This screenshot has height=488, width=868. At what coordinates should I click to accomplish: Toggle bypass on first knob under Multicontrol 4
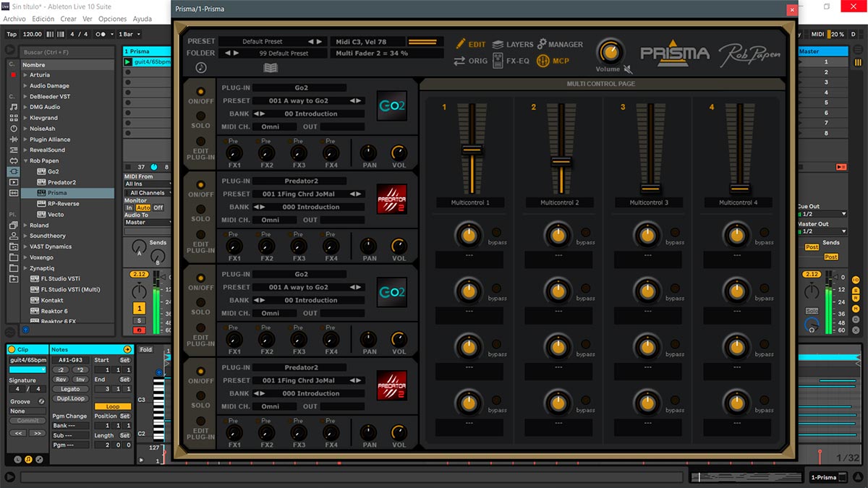765,232
